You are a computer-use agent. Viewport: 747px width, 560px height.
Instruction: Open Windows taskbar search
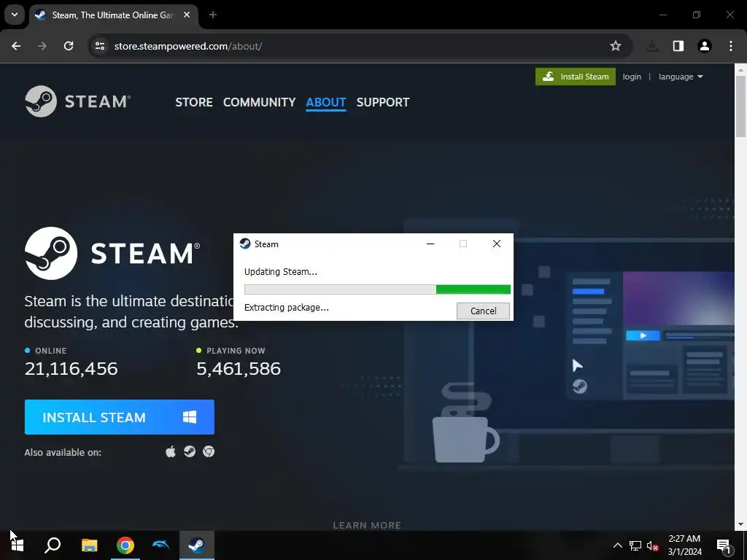tap(53, 545)
